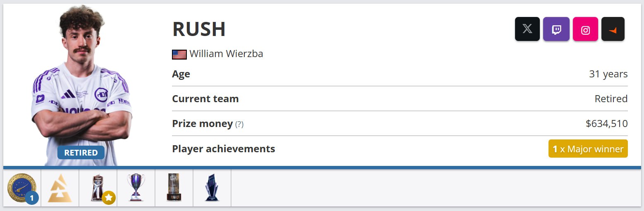The image size is (644, 211).
Task: Click the $634,510 prize money amount
Action: pos(606,123)
